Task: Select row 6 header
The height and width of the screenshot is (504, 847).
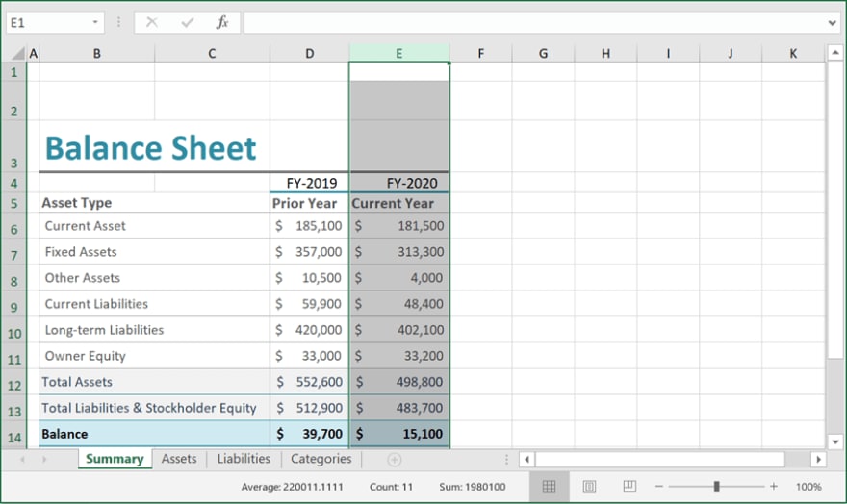Action: (x=14, y=226)
